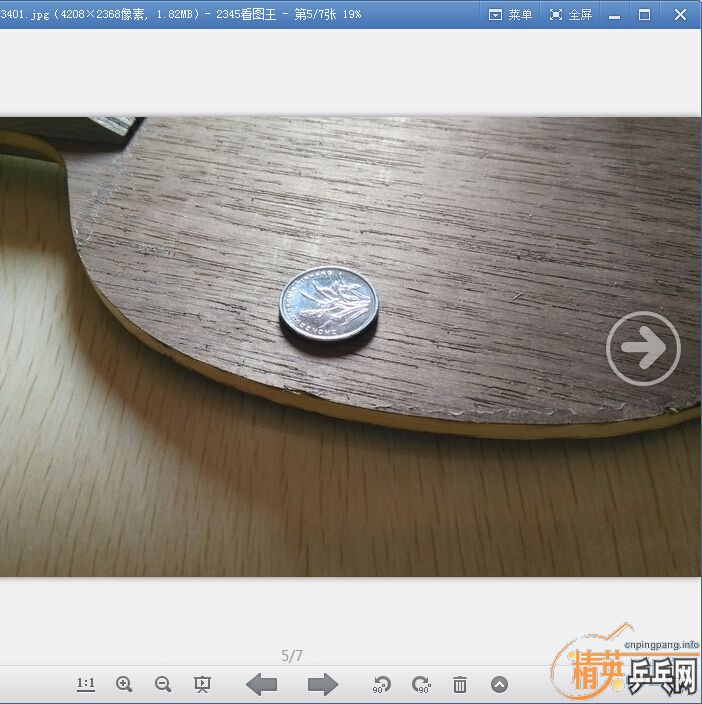The width and height of the screenshot is (702, 704).
Task: Close the 2345看图王 window
Action: pos(680,14)
